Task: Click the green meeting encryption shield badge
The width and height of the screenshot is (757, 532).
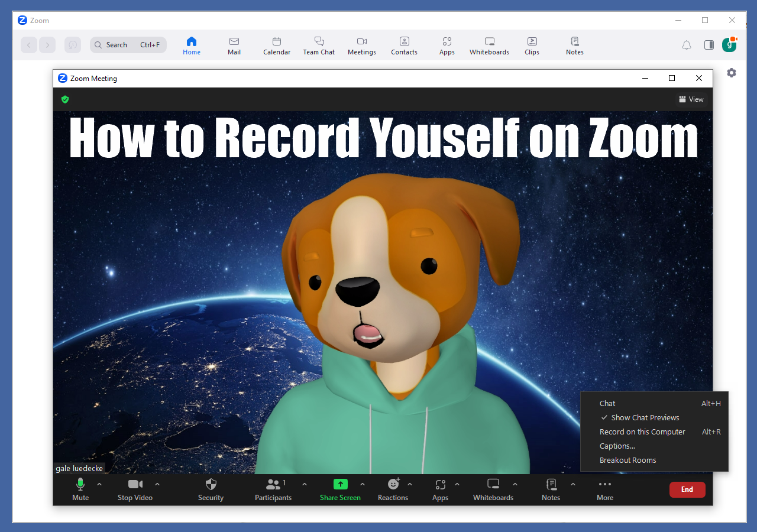Action: [x=65, y=99]
